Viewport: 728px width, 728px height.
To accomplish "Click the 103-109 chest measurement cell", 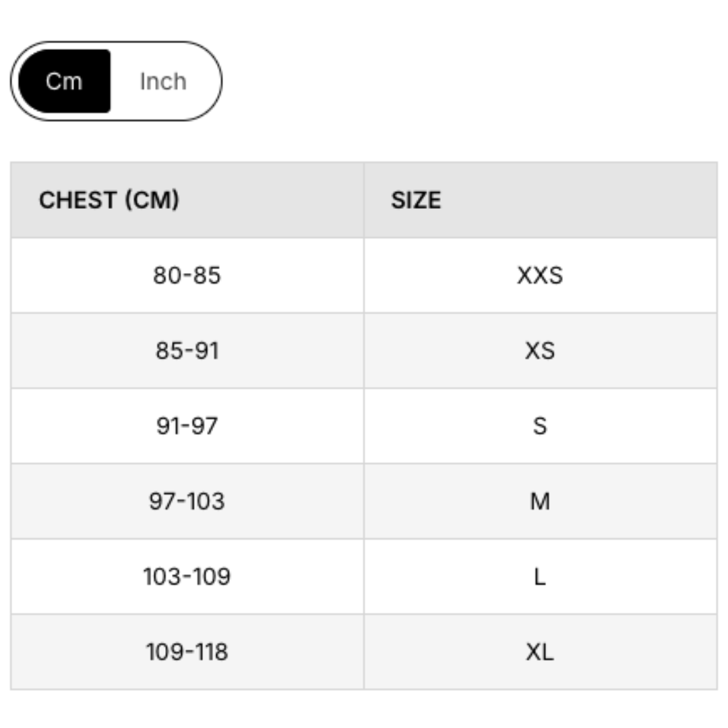I will pyautogui.click(x=186, y=576).
